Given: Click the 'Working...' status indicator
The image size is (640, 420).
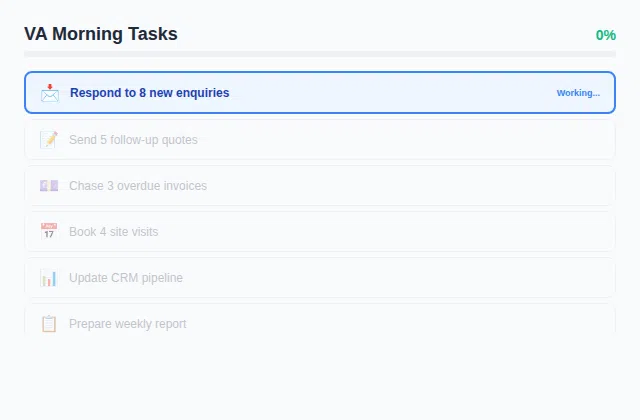Looking at the screenshot, I should coord(578,93).
